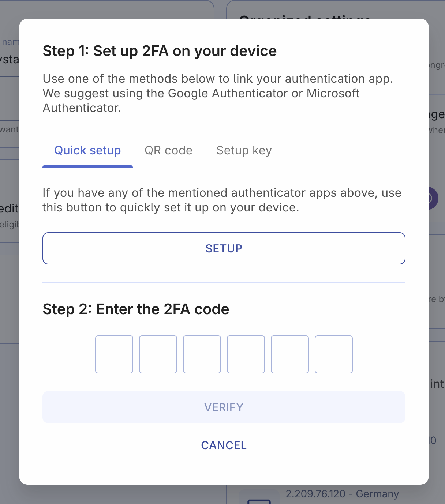Viewport: 445px width, 504px height.
Task: Open the Setup key tab
Action: pyautogui.click(x=244, y=150)
